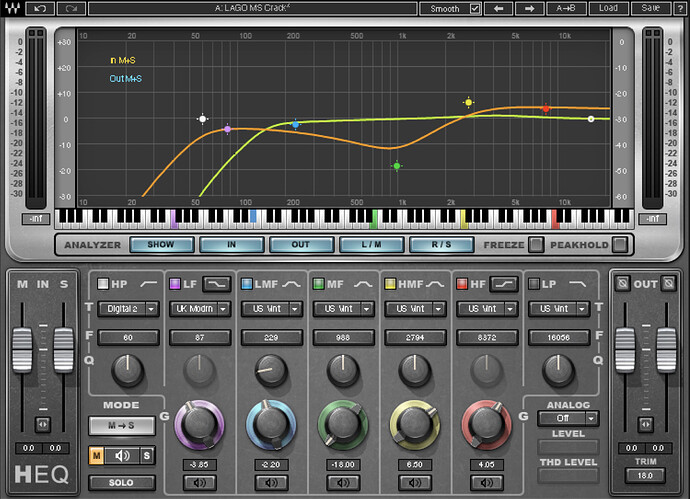Click the analyzer SHOW tab
The image size is (690, 499).
coord(161,245)
